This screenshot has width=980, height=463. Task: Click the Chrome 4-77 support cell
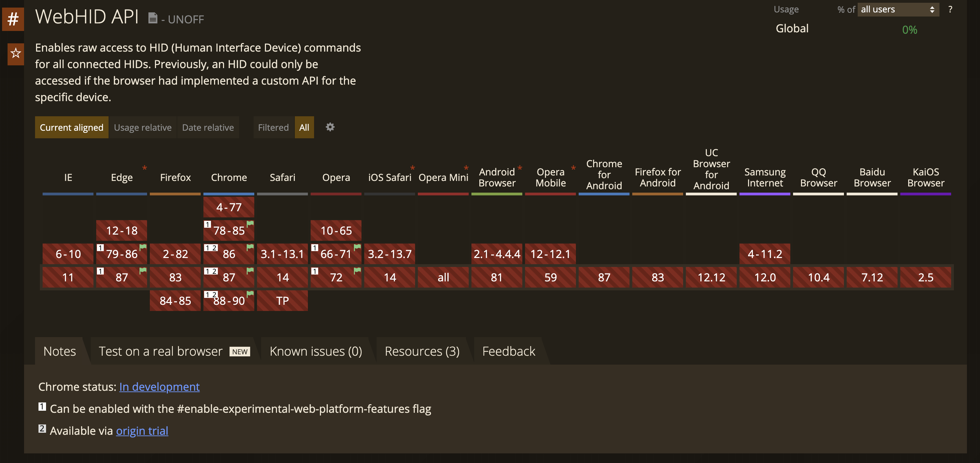[x=229, y=207]
